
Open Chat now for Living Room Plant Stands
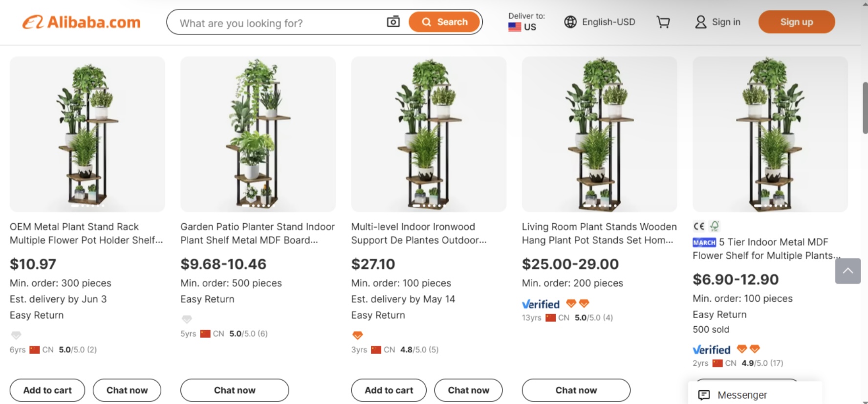pos(575,390)
